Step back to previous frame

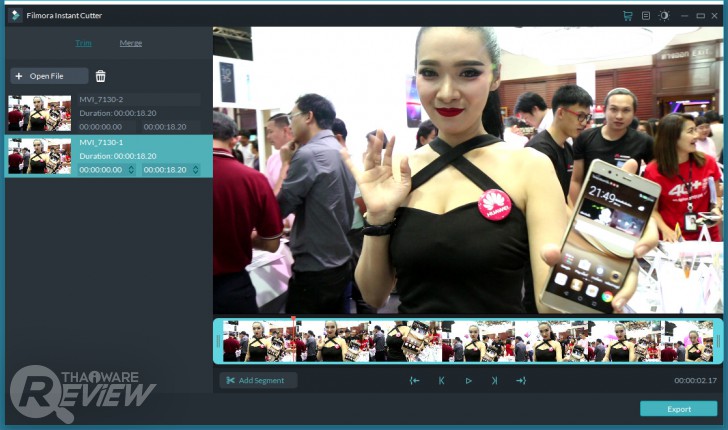442,381
